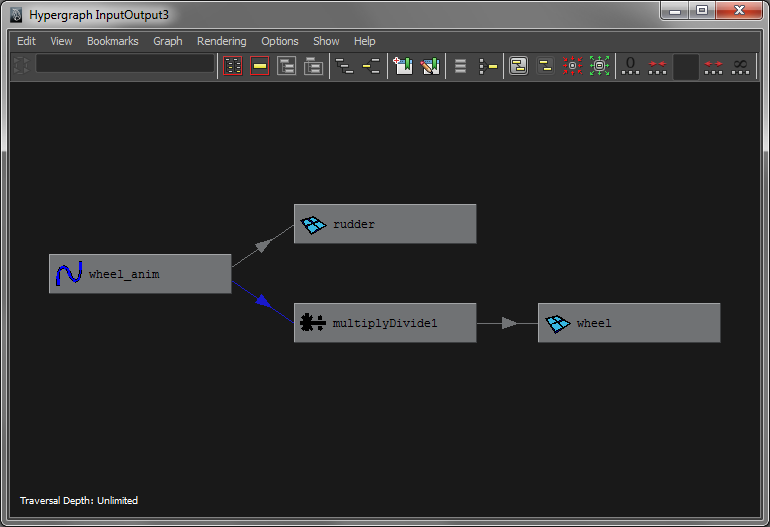The width and height of the screenshot is (770, 527).
Task: Click the green arrows expand icon
Action: pyautogui.click(x=600, y=66)
